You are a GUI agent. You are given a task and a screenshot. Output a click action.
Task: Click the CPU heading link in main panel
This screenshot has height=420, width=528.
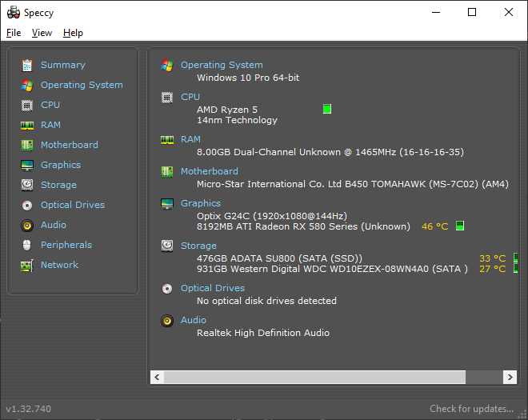point(190,97)
